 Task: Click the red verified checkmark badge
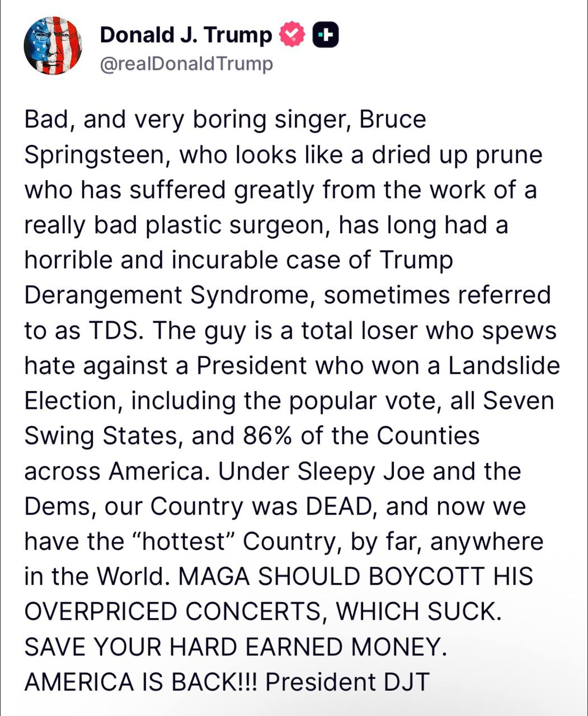click(x=293, y=36)
